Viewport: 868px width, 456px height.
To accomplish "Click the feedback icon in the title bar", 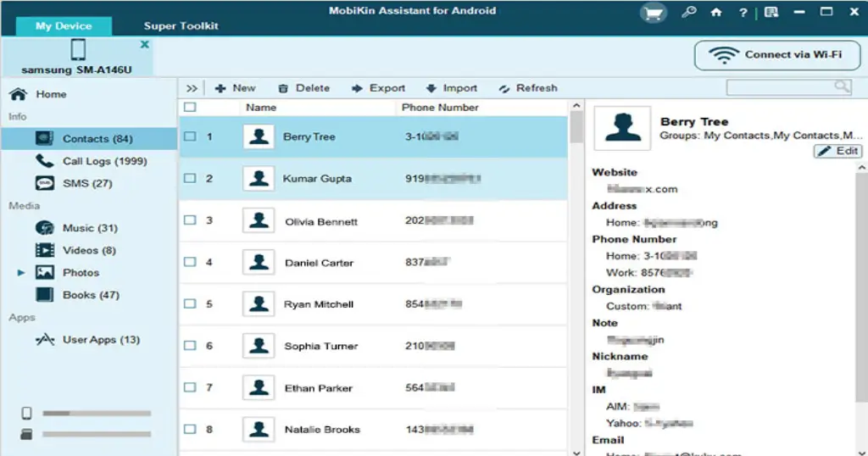I will coord(771,12).
